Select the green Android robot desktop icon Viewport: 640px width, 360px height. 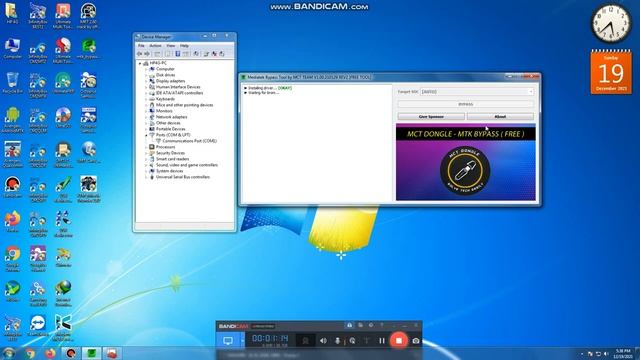(12, 119)
